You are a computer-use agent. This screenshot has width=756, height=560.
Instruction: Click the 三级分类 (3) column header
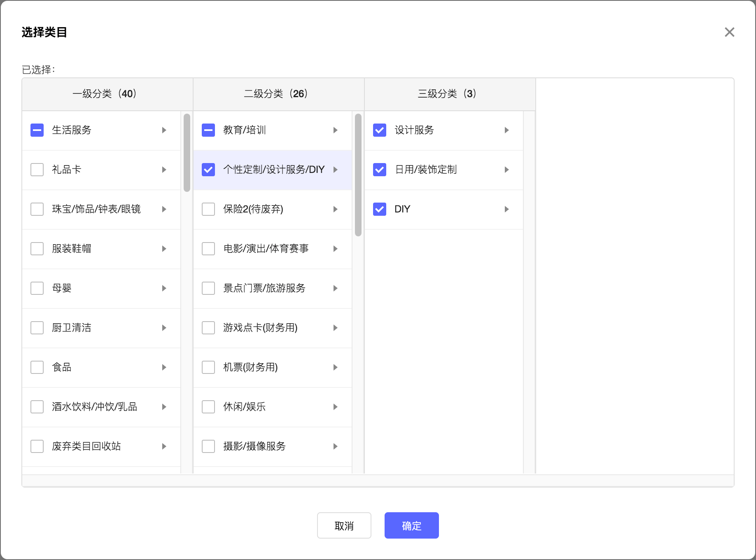(450, 94)
